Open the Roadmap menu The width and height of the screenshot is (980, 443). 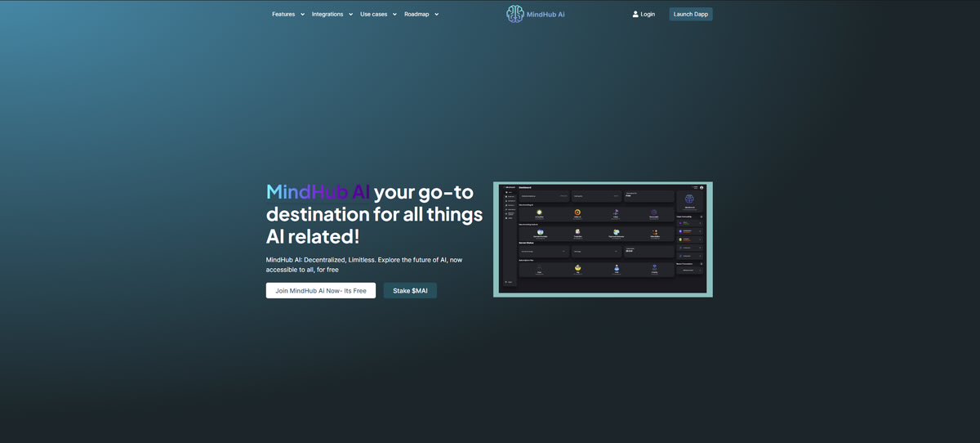click(416, 14)
